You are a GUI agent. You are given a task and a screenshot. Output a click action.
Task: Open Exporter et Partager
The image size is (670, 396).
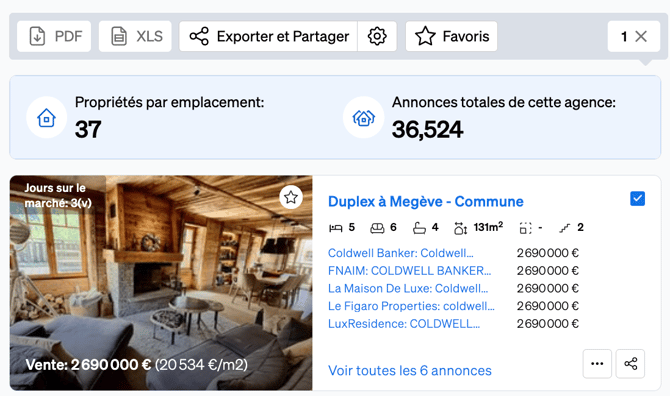coord(268,36)
